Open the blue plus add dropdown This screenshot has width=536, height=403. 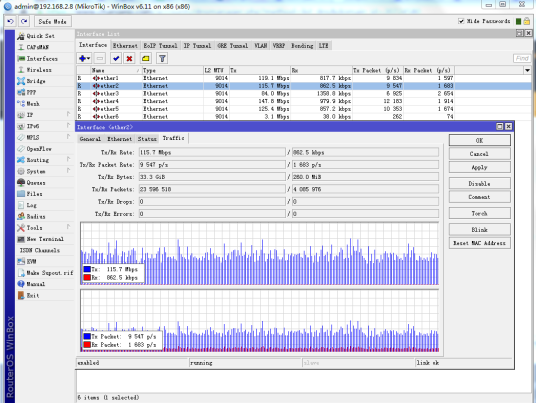coord(84,58)
